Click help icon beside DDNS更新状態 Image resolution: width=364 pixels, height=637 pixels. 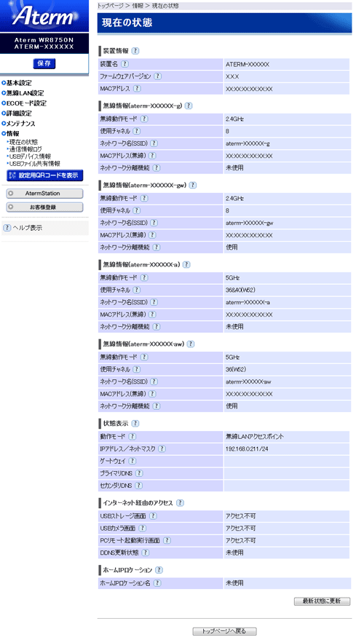145,553
